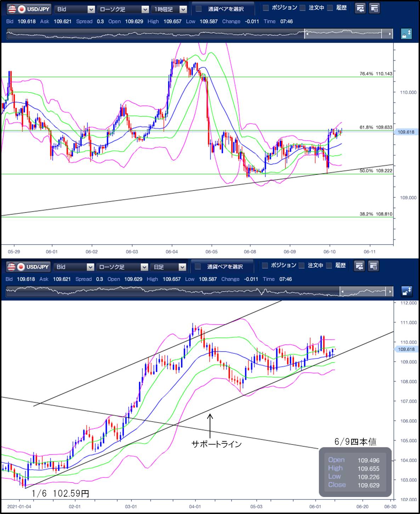Click the scale unlock icon beside the lower navigator
This screenshot has width=420, height=514.
tap(406, 291)
